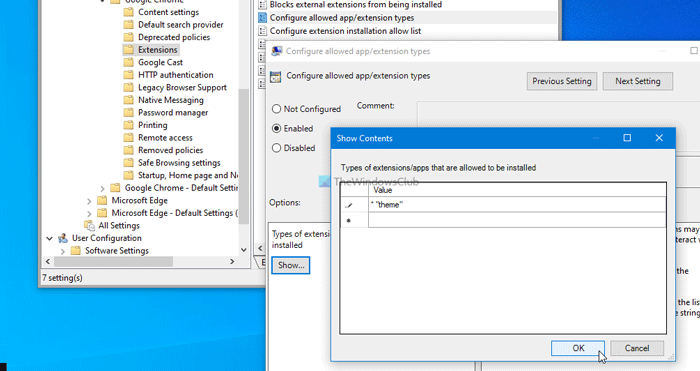The width and height of the screenshot is (700, 371).
Task: Select row marker of the theme row
Action: tap(354, 205)
